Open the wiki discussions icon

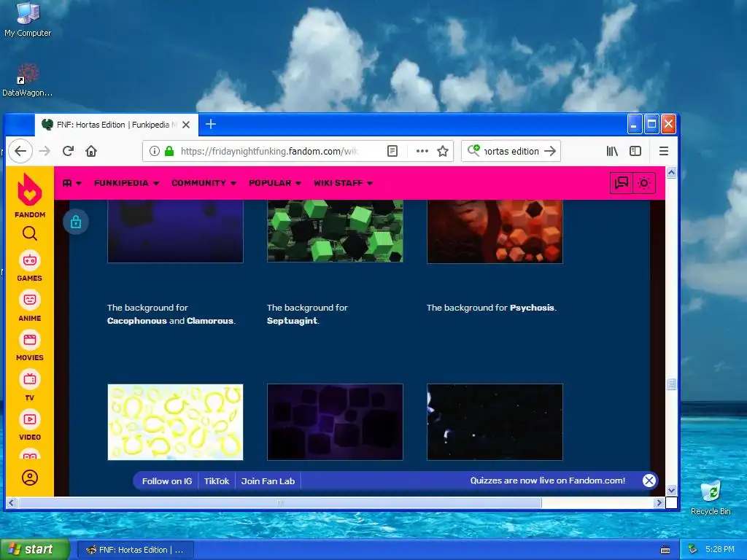coord(622,183)
